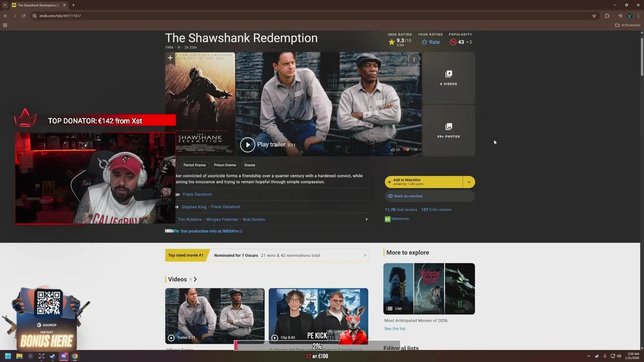Screen dimensions: 644x362
Task: Open Most Anticipated Movies of 2026 image
Action: (x=429, y=289)
